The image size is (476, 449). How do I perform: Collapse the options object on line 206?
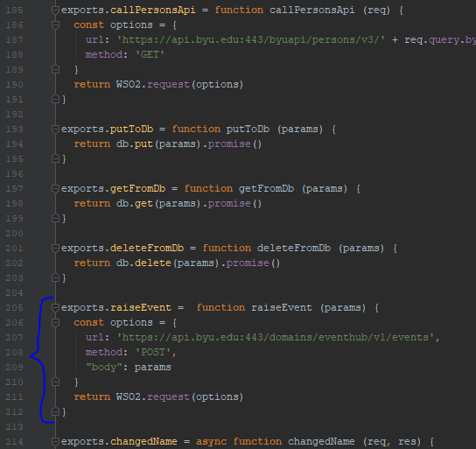[55, 323]
